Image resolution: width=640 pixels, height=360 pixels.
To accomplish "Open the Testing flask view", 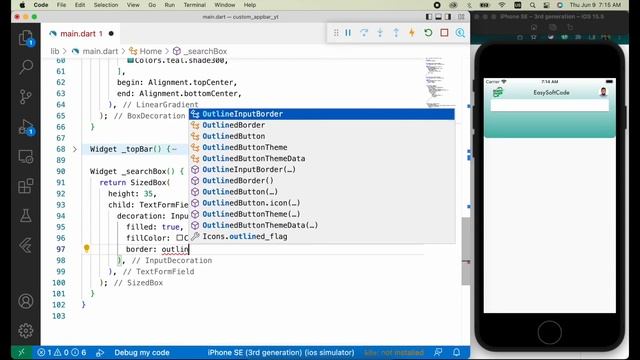I will tap(26, 216).
